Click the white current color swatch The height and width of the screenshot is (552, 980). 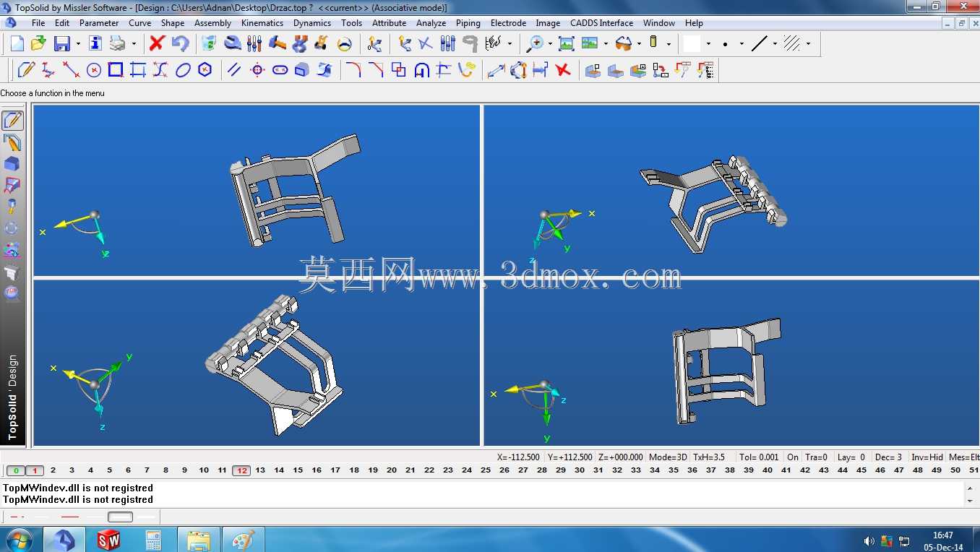click(692, 44)
